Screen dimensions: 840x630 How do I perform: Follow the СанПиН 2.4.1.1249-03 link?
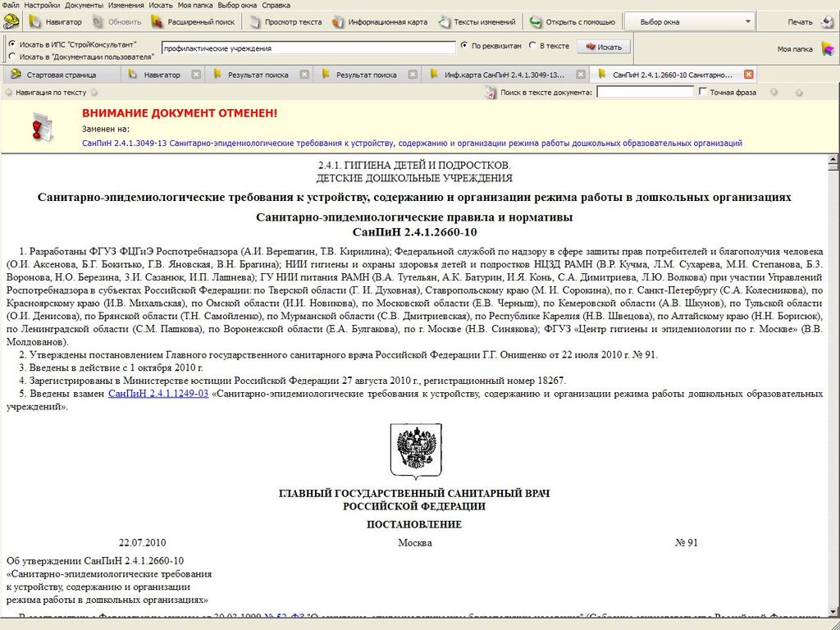pyautogui.click(x=157, y=394)
